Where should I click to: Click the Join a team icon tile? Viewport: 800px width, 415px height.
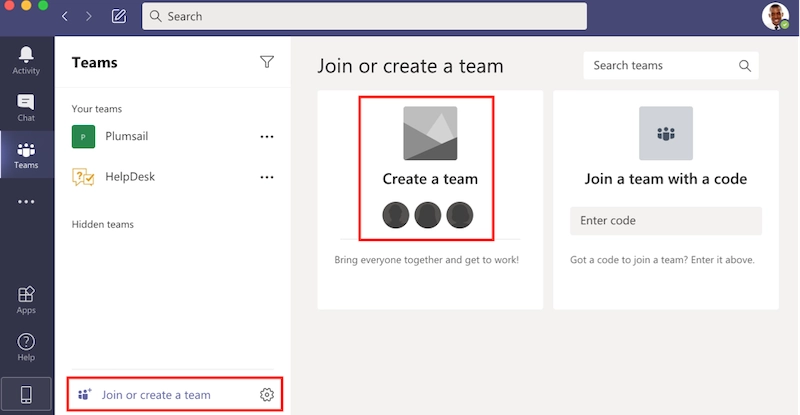(x=666, y=133)
